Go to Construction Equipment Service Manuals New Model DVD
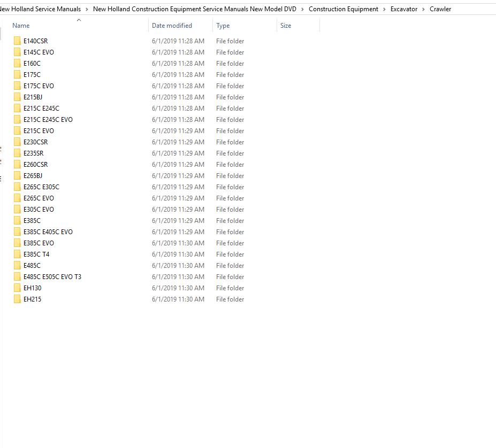 [195, 9]
